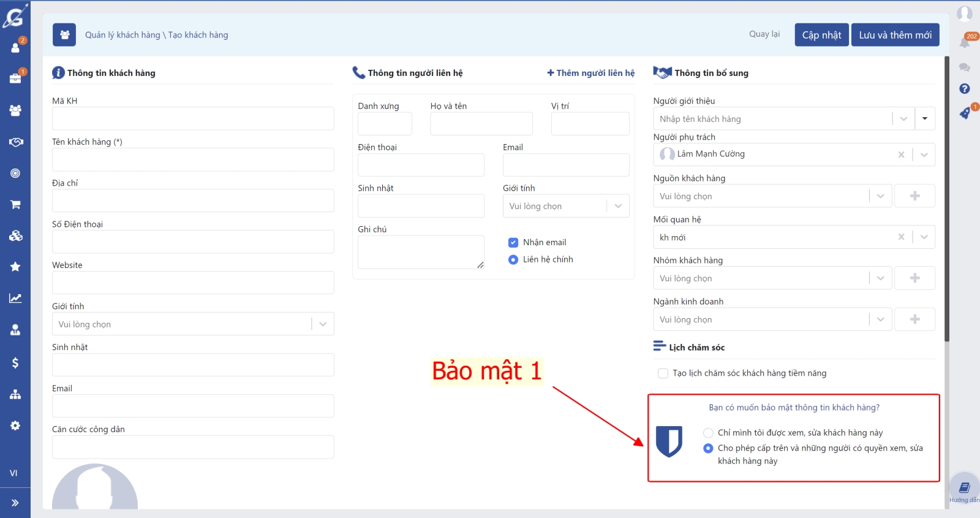Click Thêm người liên hệ link
This screenshot has height=518, width=980.
tap(590, 73)
